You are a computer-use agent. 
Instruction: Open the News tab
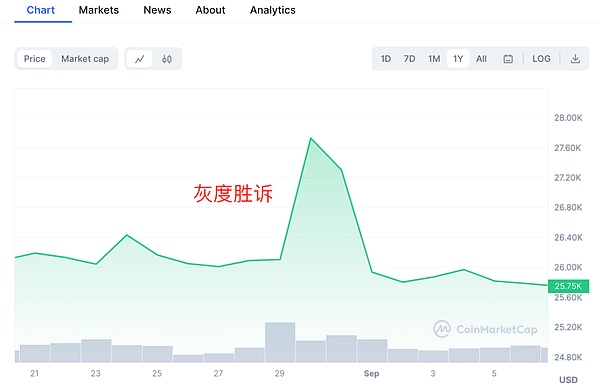[x=157, y=10]
